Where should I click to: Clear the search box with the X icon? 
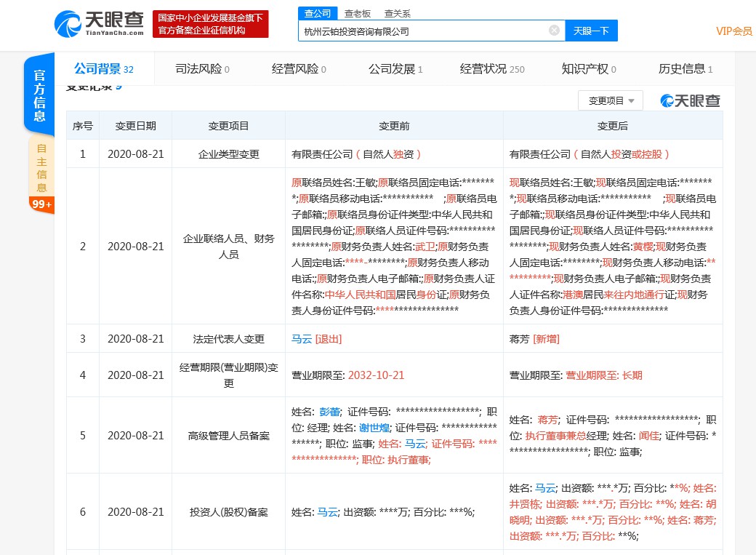pyautogui.click(x=554, y=31)
